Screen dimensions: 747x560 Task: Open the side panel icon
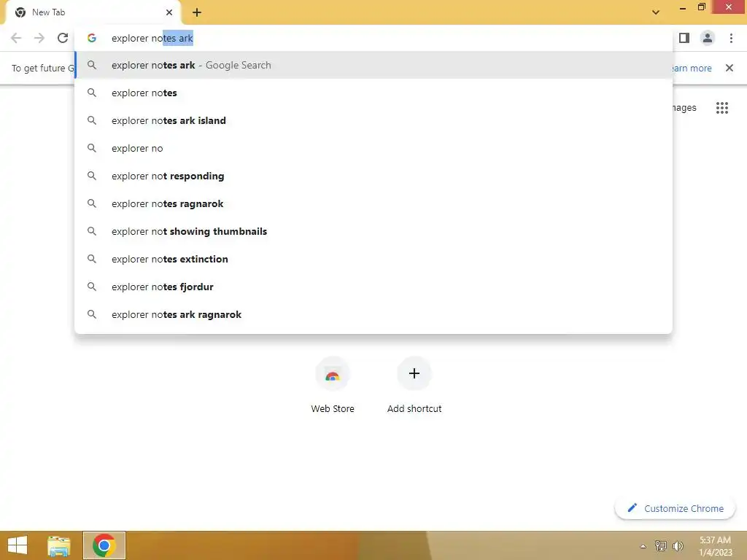[684, 38]
